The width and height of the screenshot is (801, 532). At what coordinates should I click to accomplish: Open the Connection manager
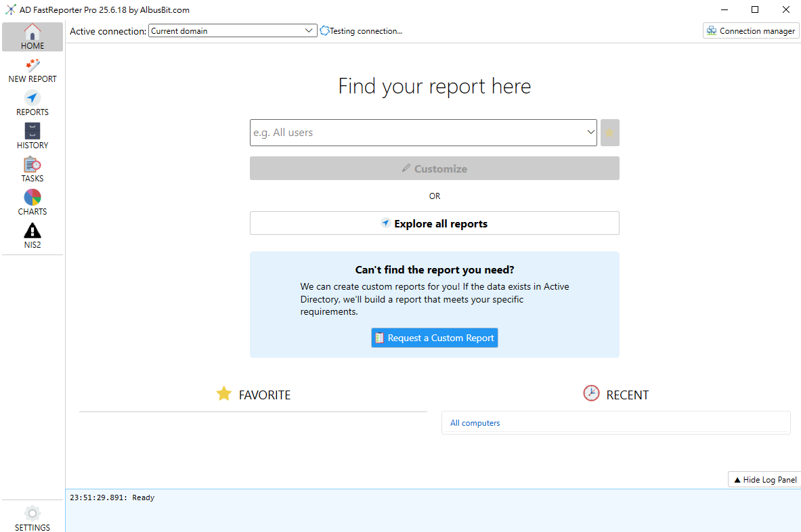point(751,31)
